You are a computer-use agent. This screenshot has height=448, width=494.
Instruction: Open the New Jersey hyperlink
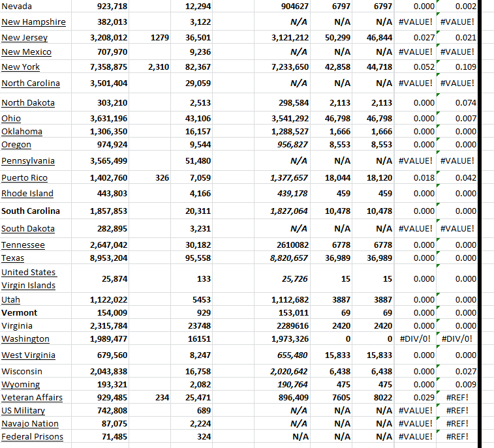(24, 37)
